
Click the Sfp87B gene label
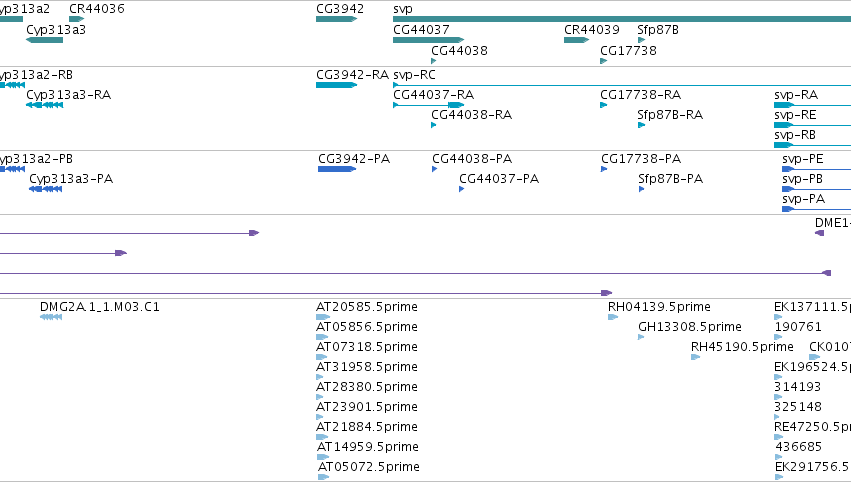[658, 29]
